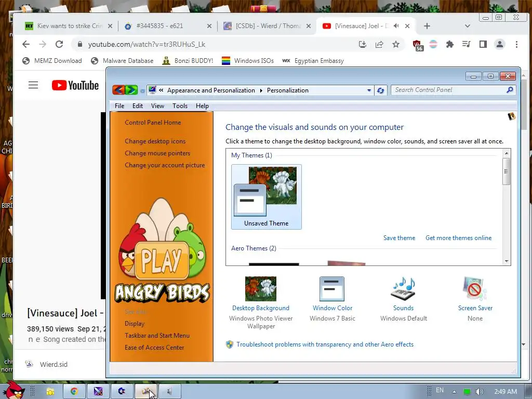Viewport: 532px width, 399px height.
Task: Open the taskbar folder icon
Action: (x=50, y=391)
